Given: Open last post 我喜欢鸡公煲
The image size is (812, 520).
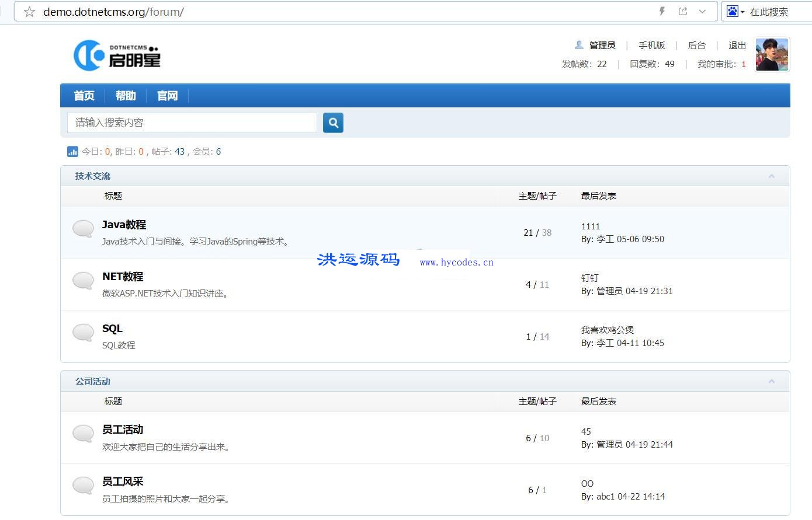Looking at the screenshot, I should (x=608, y=330).
